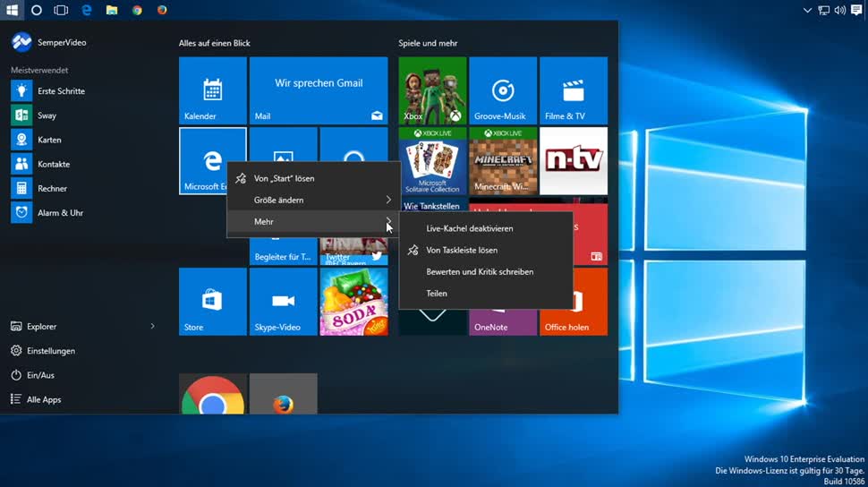Viewport: 868px width, 487px height.
Task: Choose 'Live-Kachel deaktivieren'
Action: (x=486, y=228)
